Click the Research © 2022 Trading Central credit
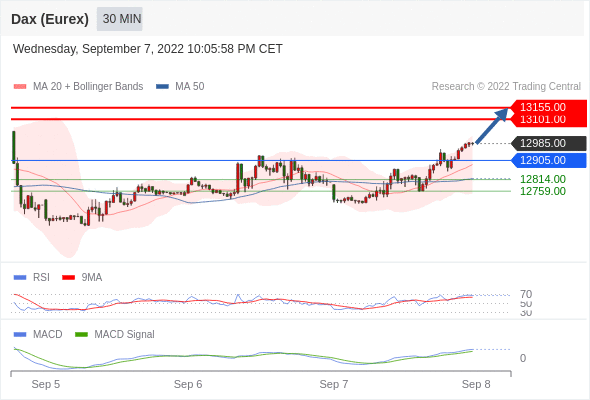Screen dimensions: 590x400 506,87
